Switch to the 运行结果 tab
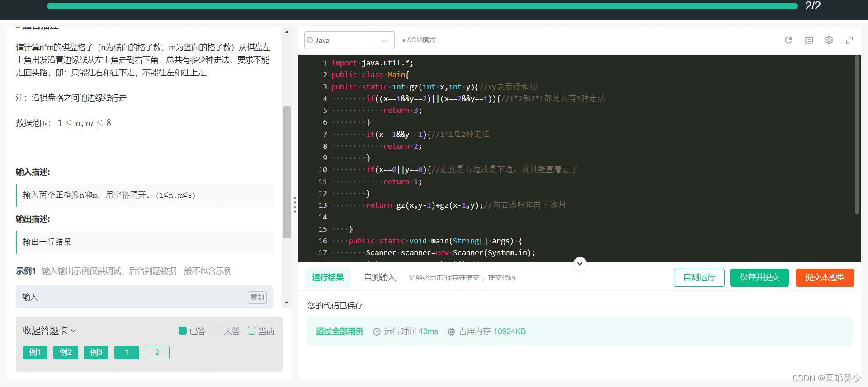This screenshot has height=387, width=868. tap(328, 277)
